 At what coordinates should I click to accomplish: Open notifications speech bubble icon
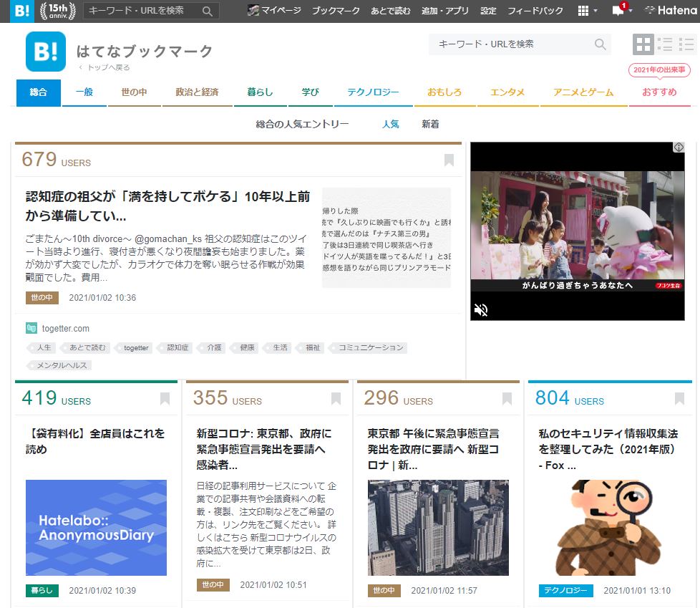pyautogui.click(x=618, y=10)
